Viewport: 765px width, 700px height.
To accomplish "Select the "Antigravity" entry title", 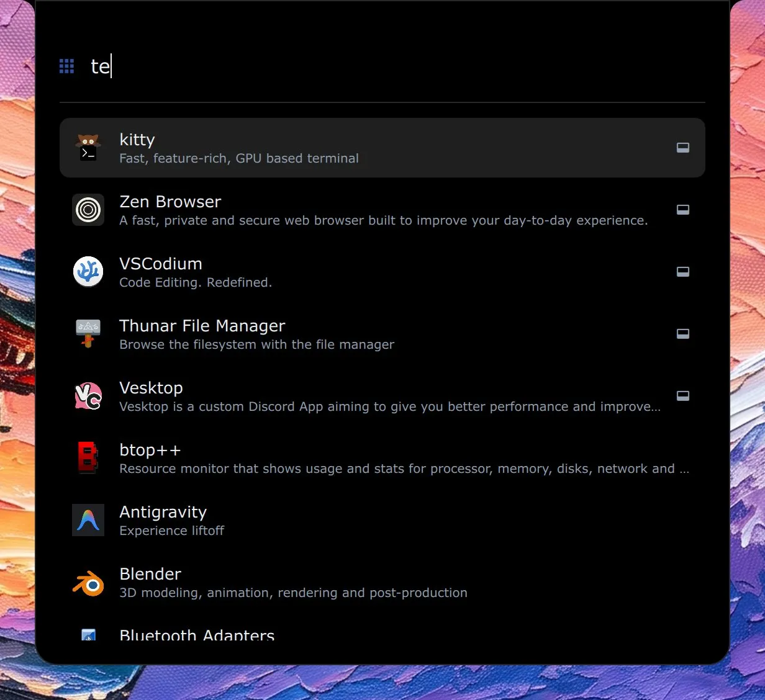I will [163, 513].
